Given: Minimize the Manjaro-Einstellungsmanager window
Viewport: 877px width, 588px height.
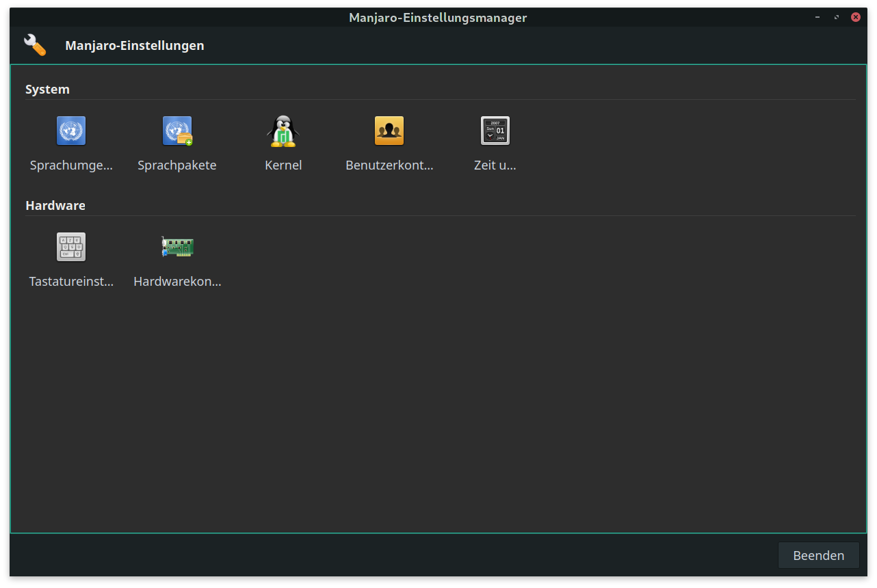Looking at the screenshot, I should 817,17.
